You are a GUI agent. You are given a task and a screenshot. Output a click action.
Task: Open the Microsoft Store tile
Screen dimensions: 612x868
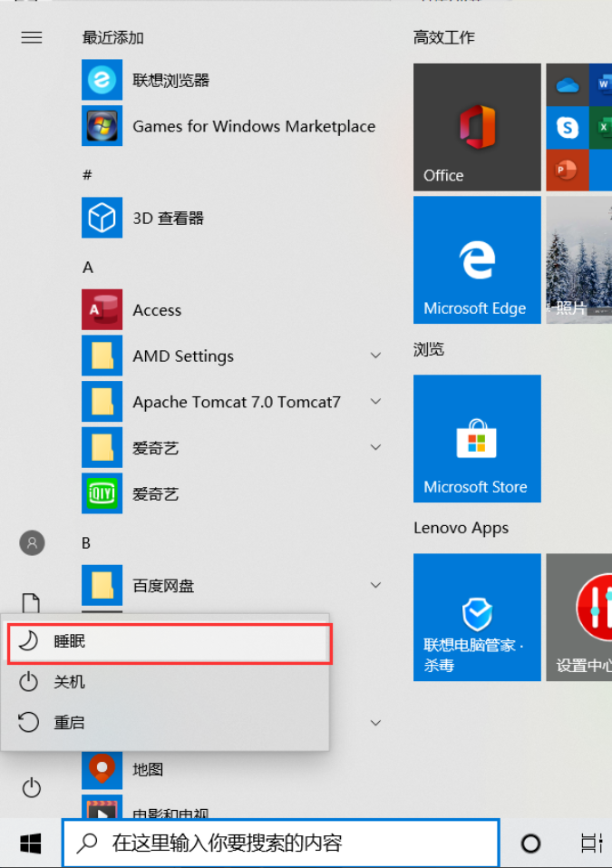click(x=477, y=438)
